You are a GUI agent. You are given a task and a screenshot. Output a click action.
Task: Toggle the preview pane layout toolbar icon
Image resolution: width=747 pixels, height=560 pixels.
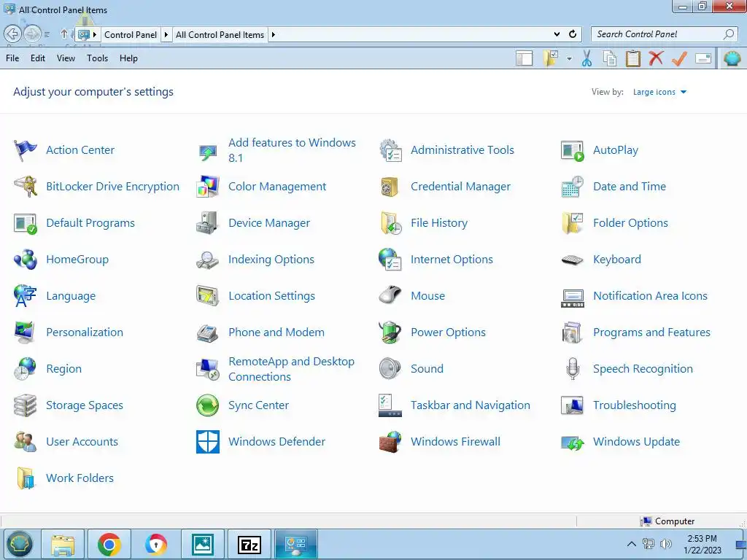524,58
